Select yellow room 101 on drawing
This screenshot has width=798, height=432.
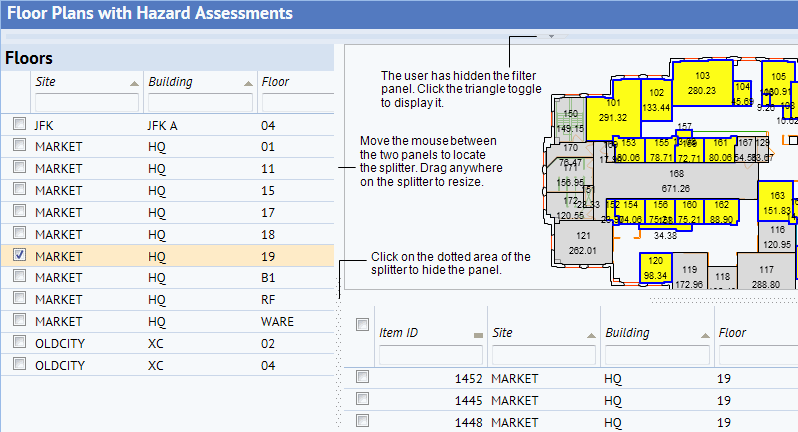[612, 110]
